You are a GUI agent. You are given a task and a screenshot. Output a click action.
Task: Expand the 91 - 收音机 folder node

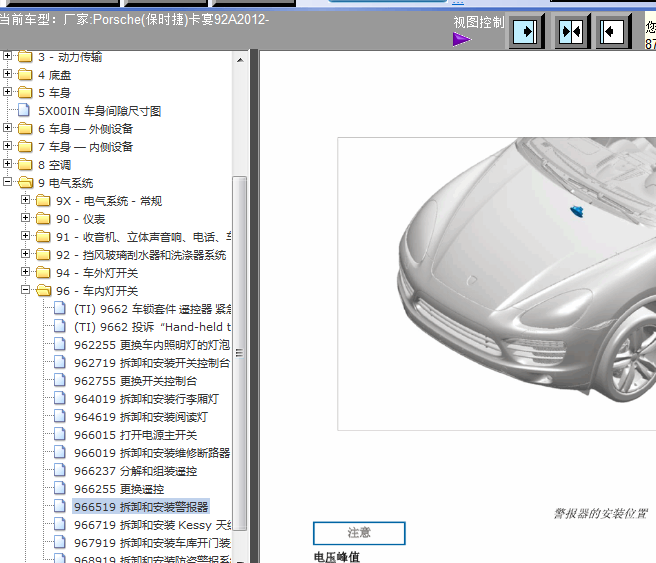click(x=25, y=235)
